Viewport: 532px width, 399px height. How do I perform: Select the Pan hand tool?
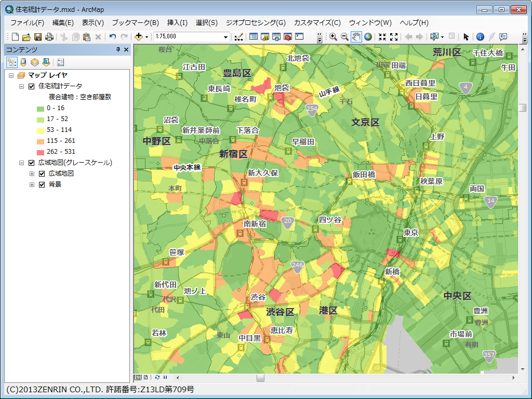[x=356, y=37]
